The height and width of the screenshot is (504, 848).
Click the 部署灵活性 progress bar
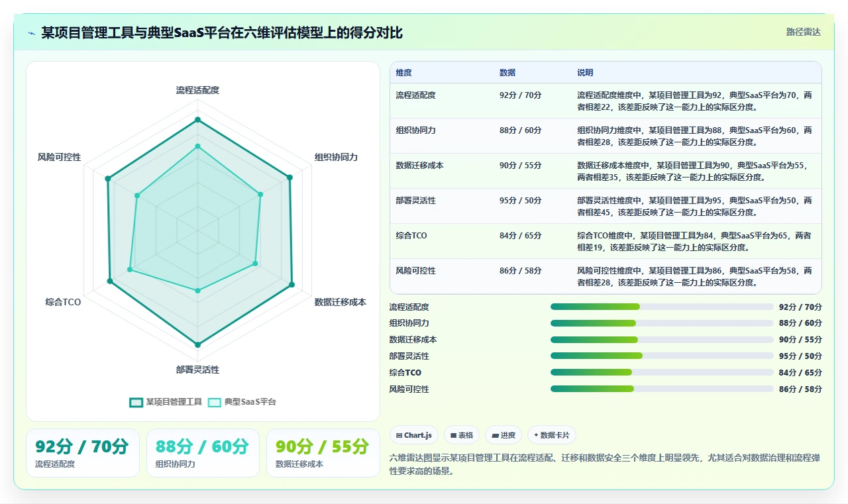click(662, 356)
